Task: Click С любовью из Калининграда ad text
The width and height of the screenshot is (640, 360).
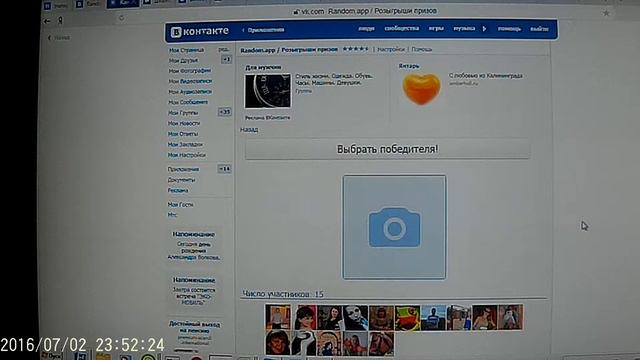Action: click(486, 76)
